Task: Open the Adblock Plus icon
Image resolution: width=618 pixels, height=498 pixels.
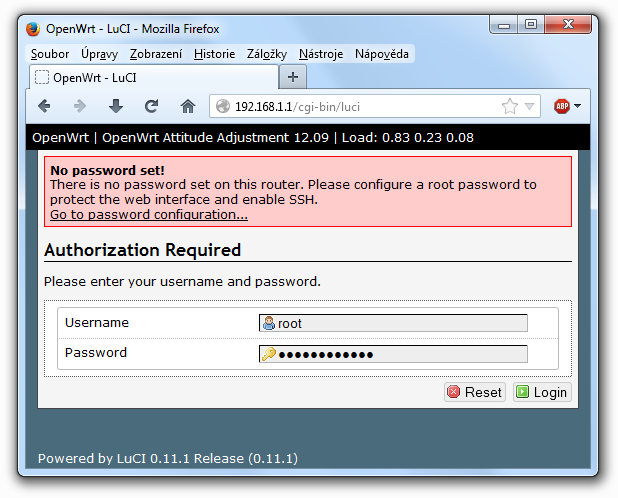Action: pos(562,106)
